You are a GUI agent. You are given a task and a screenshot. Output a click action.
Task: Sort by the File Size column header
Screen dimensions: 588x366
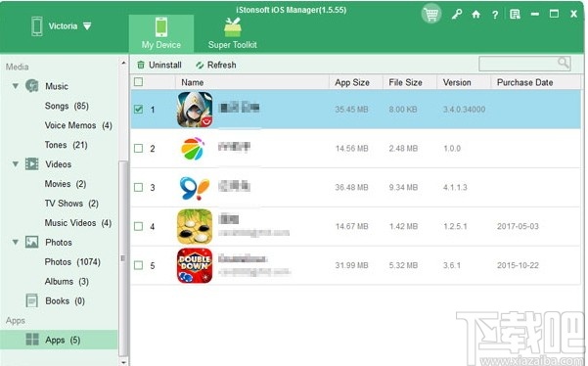(410, 82)
